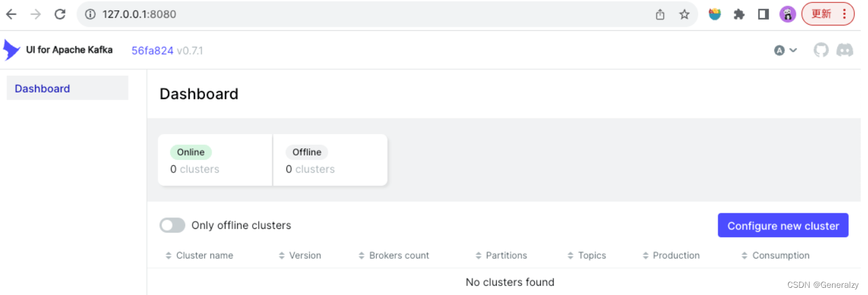Go back with the browser arrow
Screen dimensions: 868x295
click(x=11, y=14)
